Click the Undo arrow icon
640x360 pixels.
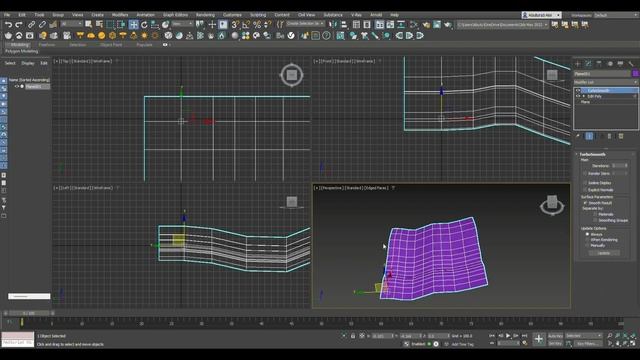point(8,25)
